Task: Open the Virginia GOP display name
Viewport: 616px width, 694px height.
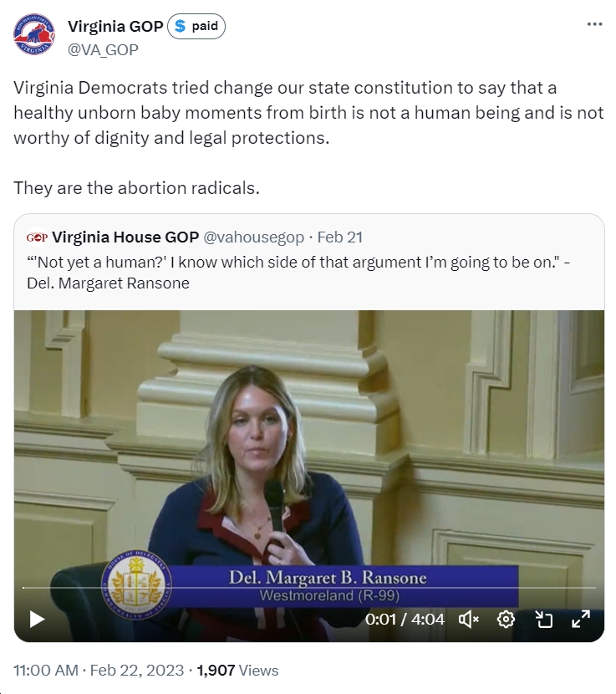Action: click(x=115, y=26)
